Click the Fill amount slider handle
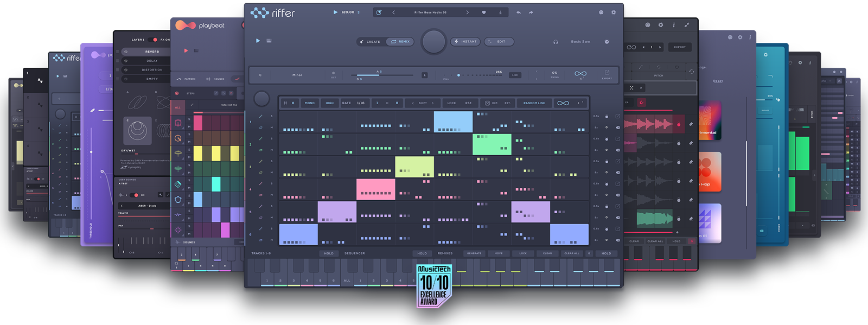 coord(458,75)
